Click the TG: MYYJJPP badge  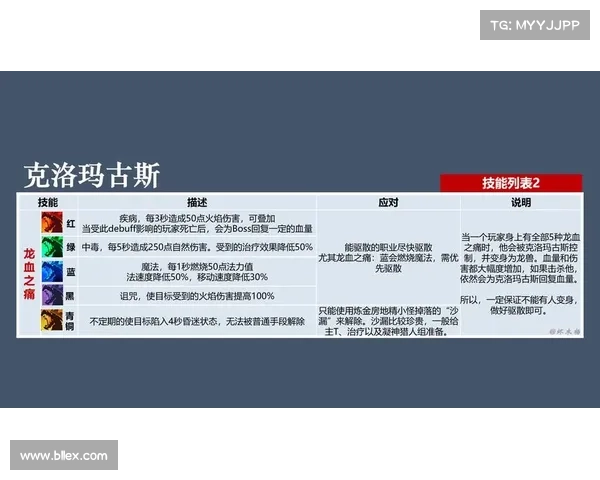tap(534, 24)
